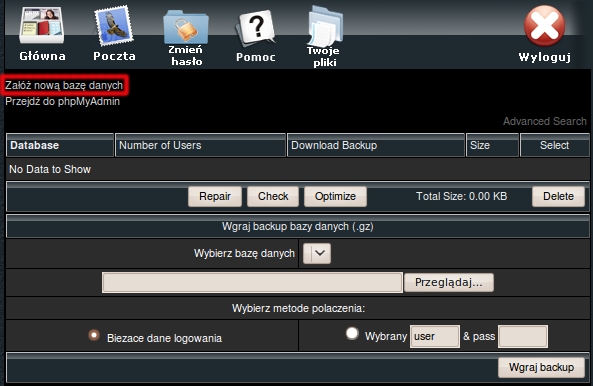Click the Przeglądaj... browse button

(x=449, y=282)
